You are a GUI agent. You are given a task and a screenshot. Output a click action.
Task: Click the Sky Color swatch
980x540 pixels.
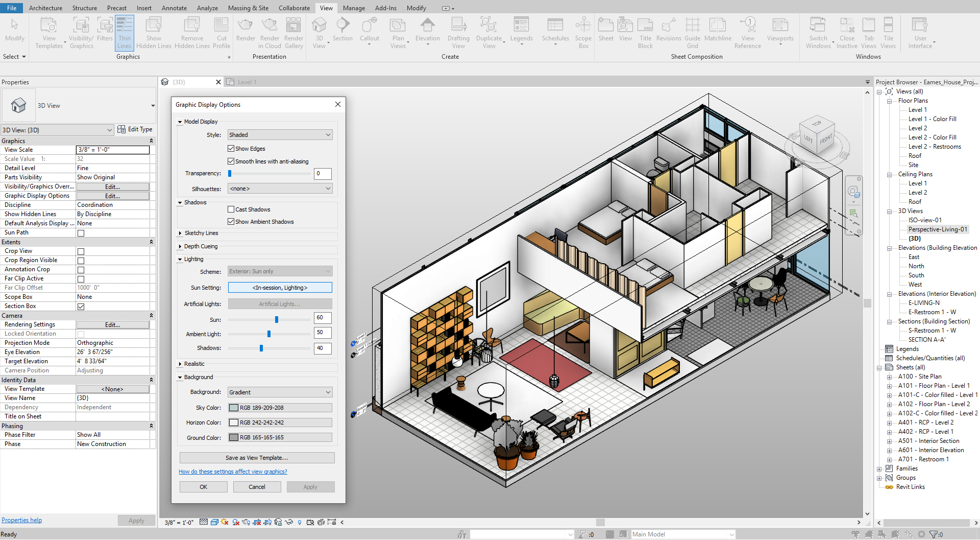point(234,407)
